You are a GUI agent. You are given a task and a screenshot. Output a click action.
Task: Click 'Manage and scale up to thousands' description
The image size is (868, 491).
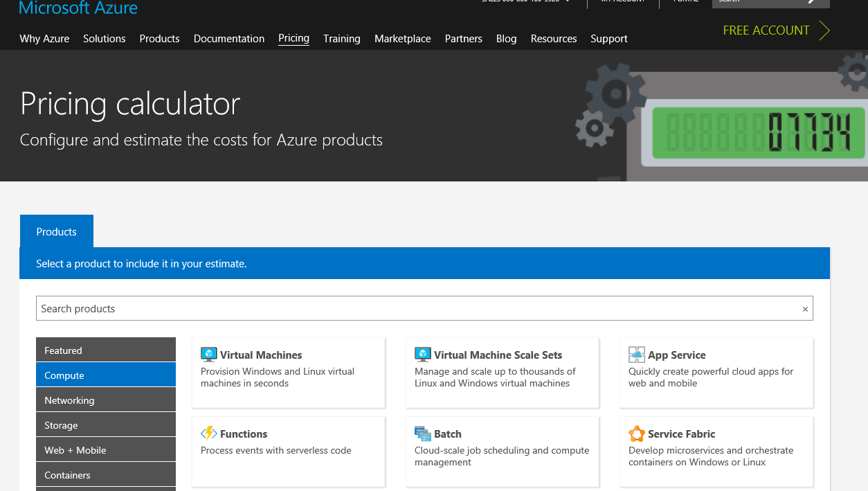[495, 377]
